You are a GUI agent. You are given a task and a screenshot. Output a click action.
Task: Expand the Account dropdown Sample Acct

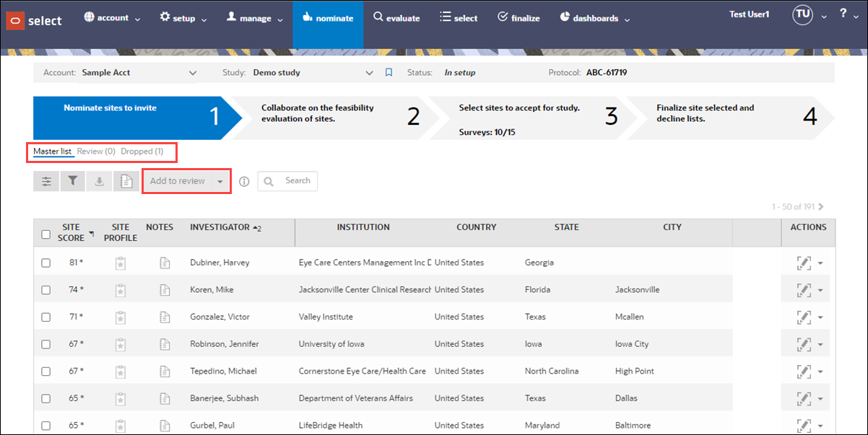(x=192, y=73)
